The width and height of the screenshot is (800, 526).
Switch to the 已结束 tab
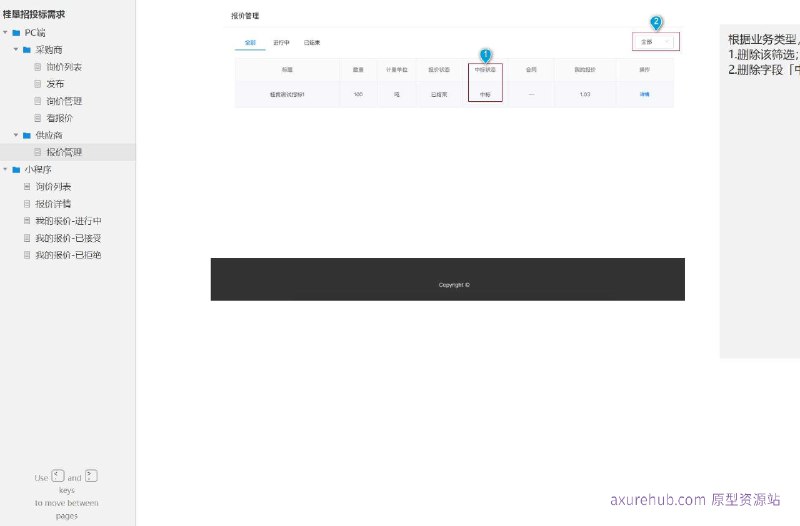(x=312, y=42)
